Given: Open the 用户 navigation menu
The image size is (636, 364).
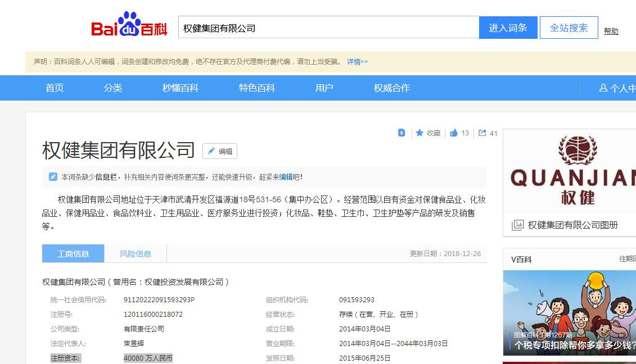Looking at the screenshot, I should point(324,88).
